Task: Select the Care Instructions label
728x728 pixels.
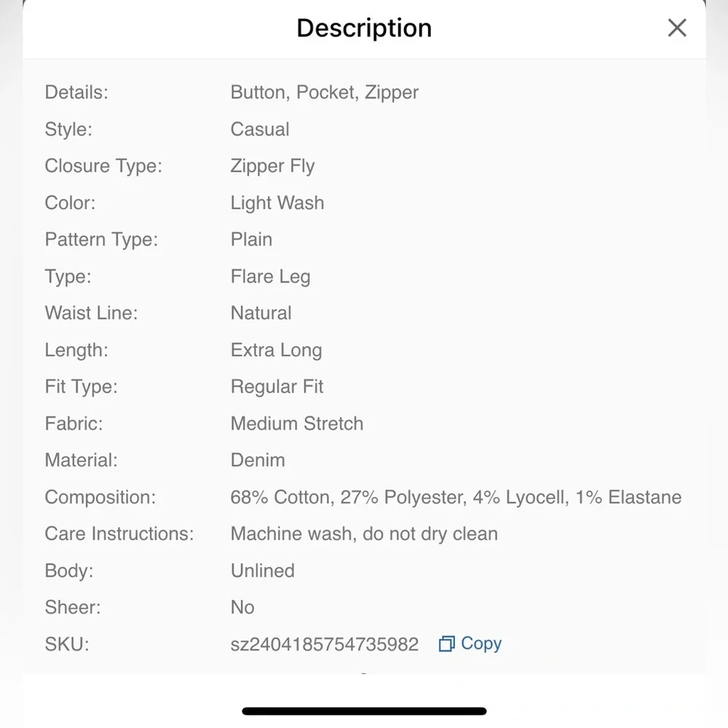Action: (x=119, y=534)
